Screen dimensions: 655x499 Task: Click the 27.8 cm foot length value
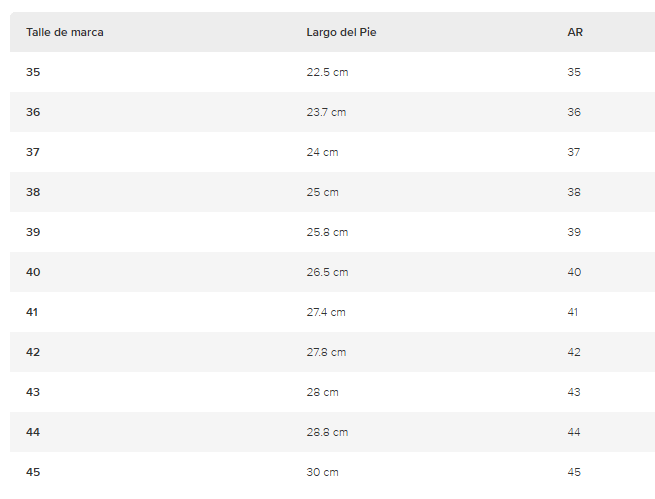tap(326, 352)
